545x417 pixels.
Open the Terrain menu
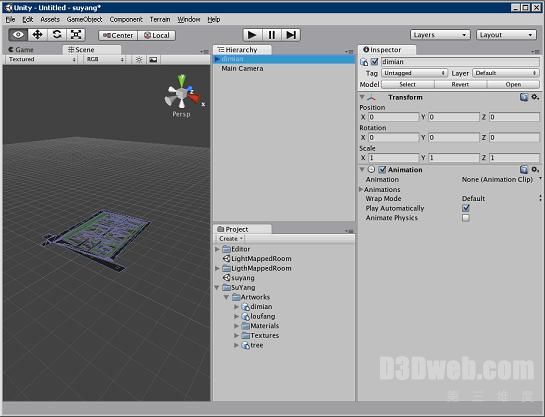pyautogui.click(x=160, y=19)
